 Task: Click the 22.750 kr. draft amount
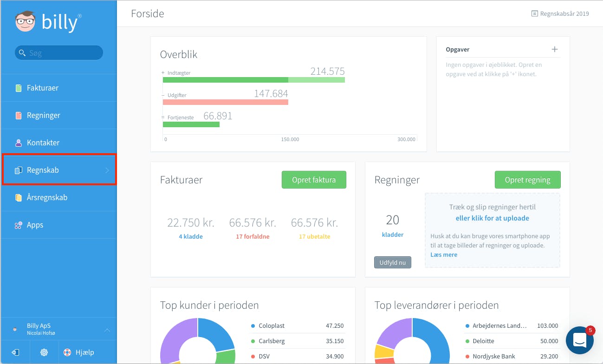[191, 223]
